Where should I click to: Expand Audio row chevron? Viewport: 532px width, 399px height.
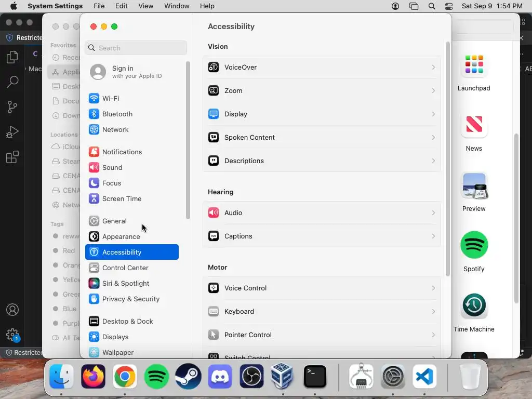tap(433, 212)
